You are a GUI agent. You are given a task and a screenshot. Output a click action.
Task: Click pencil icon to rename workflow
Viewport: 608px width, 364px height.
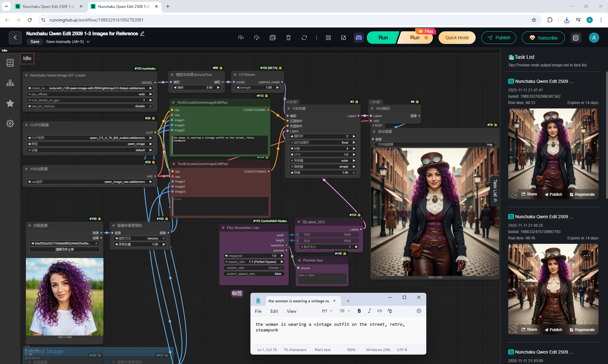point(142,34)
